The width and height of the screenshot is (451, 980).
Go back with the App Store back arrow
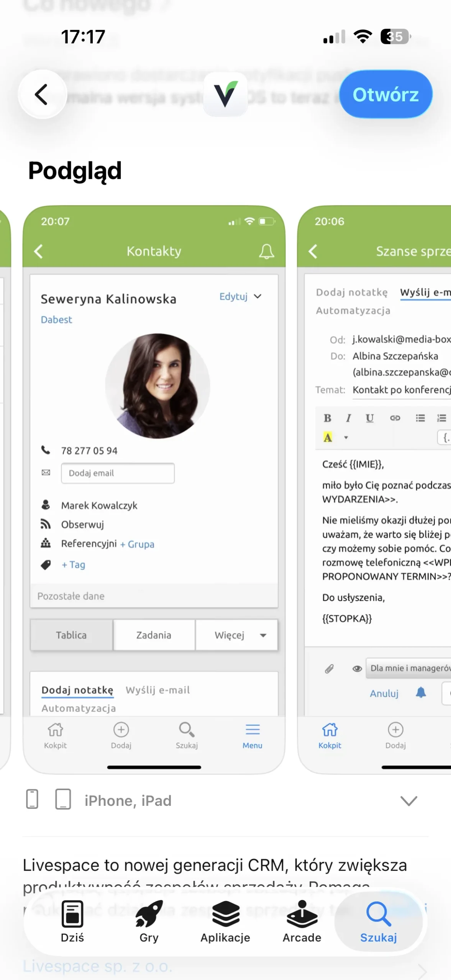click(x=42, y=95)
